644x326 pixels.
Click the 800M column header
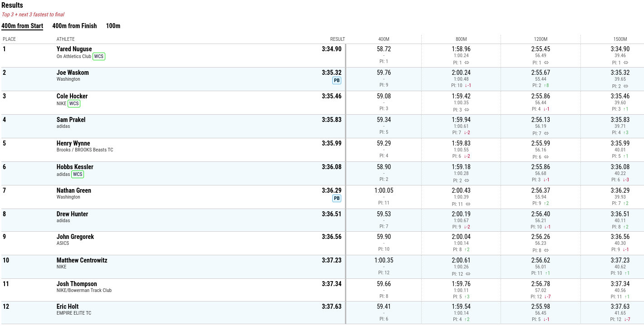click(461, 39)
